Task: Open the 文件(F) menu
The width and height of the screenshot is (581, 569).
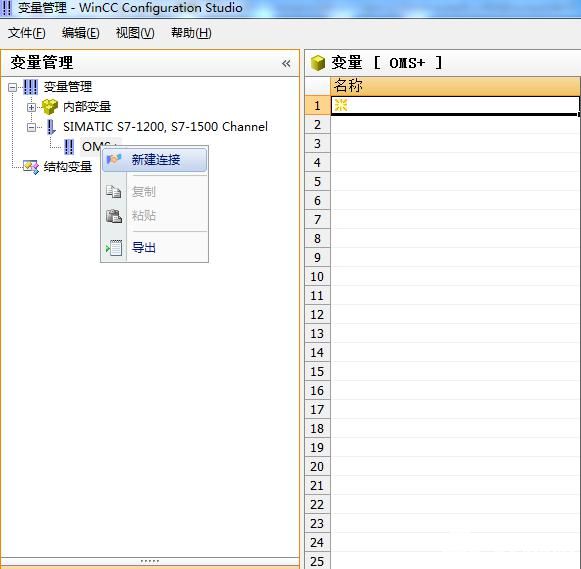Action: click(27, 33)
